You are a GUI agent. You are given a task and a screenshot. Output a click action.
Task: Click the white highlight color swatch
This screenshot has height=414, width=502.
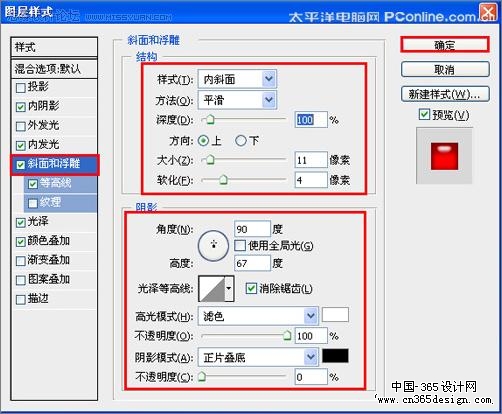[335, 315]
